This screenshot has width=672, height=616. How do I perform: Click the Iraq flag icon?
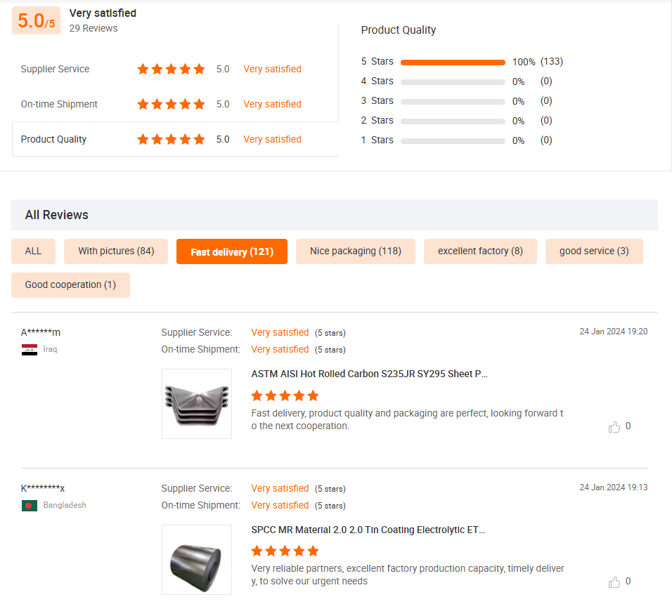tap(30, 349)
